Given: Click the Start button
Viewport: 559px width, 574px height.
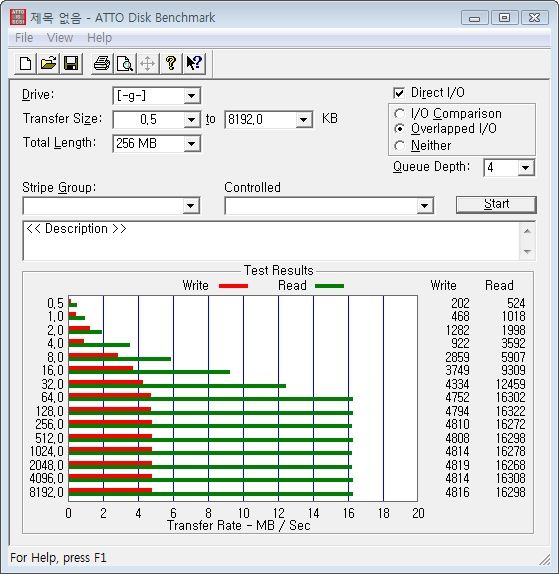Looking at the screenshot, I should point(496,204).
